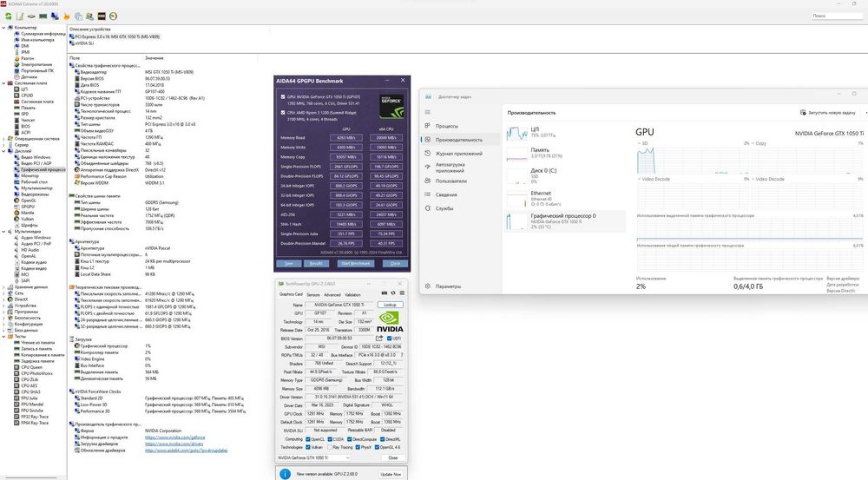This screenshot has height=480, width=868.
Task: Collapse the Тесты tree node
Action: pyautogui.click(x=3, y=336)
